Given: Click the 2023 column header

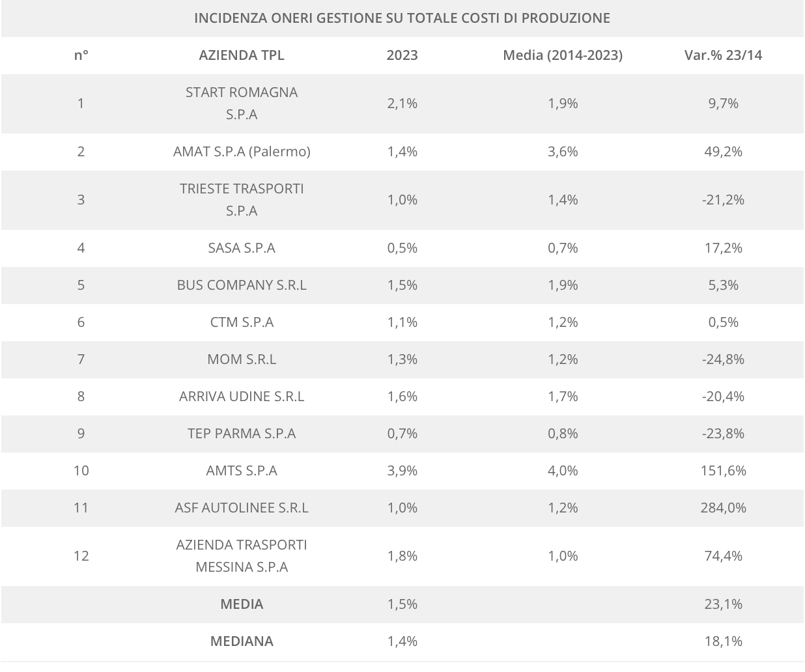Looking at the screenshot, I should [x=402, y=55].
